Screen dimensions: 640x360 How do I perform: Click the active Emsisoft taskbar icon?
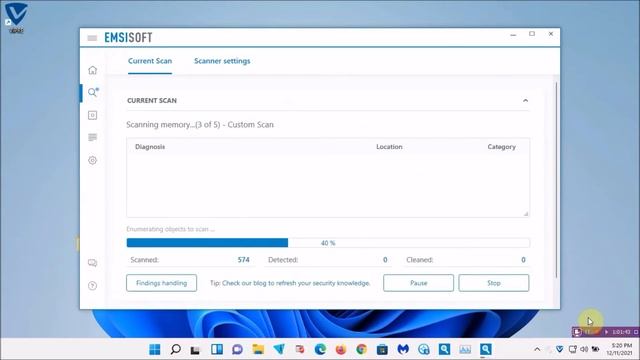tap(485, 349)
